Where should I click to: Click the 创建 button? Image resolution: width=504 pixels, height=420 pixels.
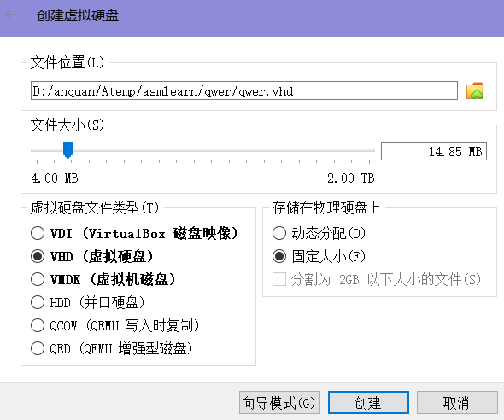pos(368,402)
